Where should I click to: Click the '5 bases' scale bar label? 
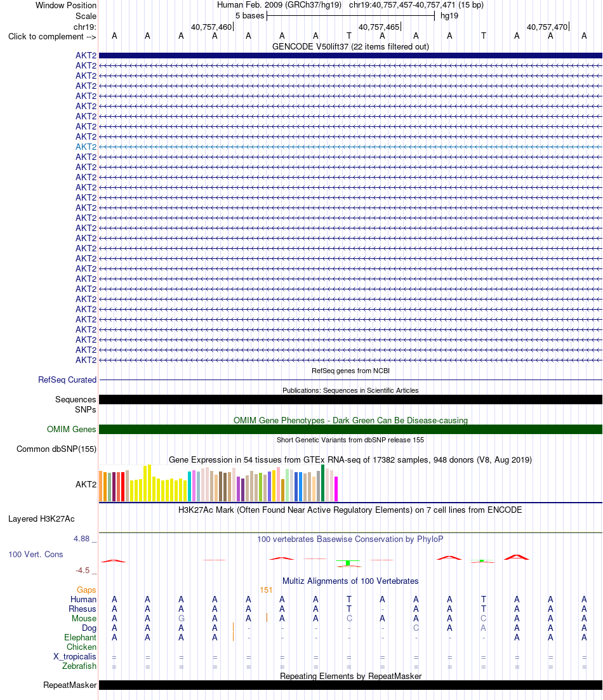pos(249,16)
